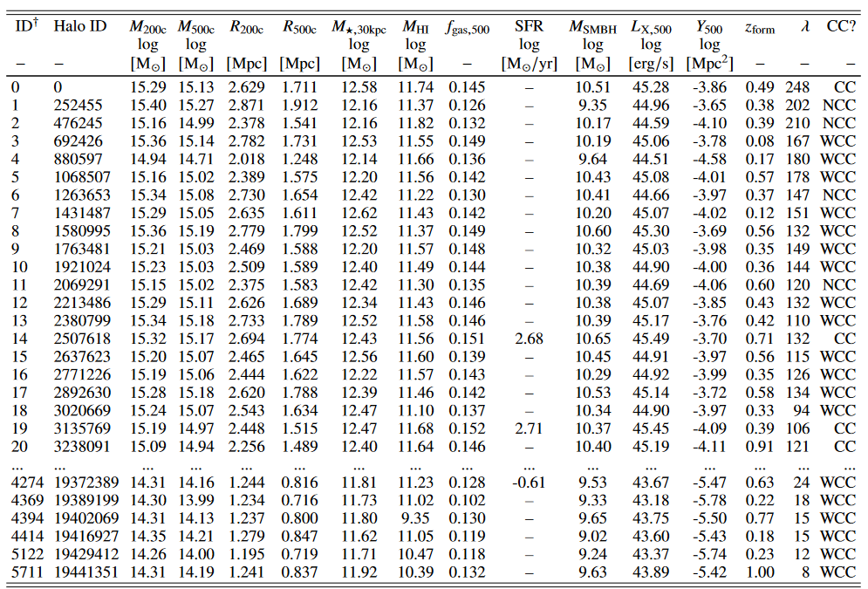Select the SFR column header
The image size is (868, 589).
click(x=529, y=27)
